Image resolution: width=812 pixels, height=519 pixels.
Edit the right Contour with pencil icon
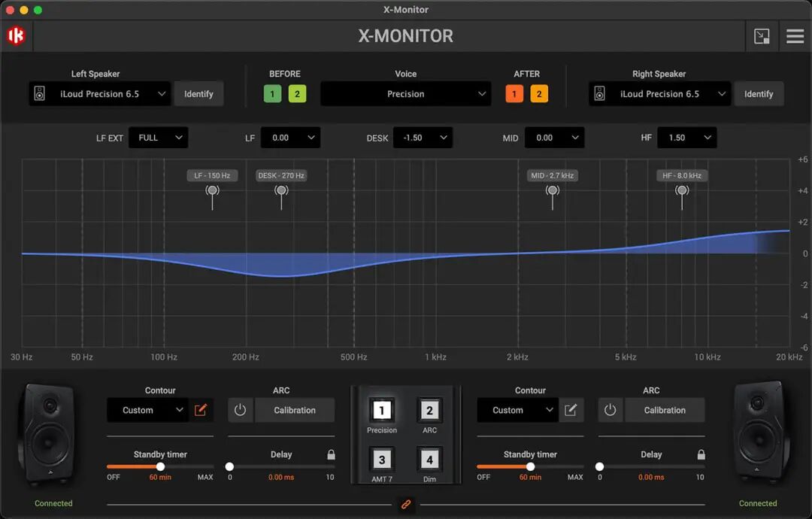570,410
